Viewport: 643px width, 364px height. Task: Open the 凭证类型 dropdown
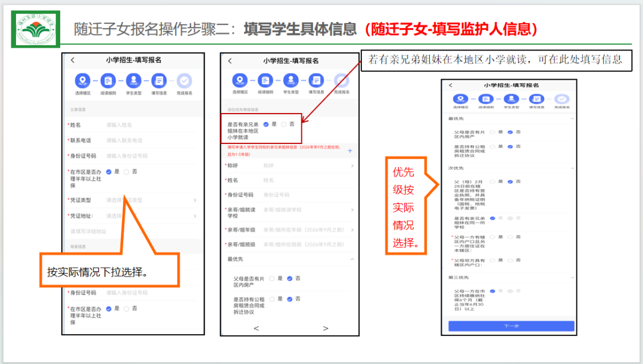(x=132, y=200)
